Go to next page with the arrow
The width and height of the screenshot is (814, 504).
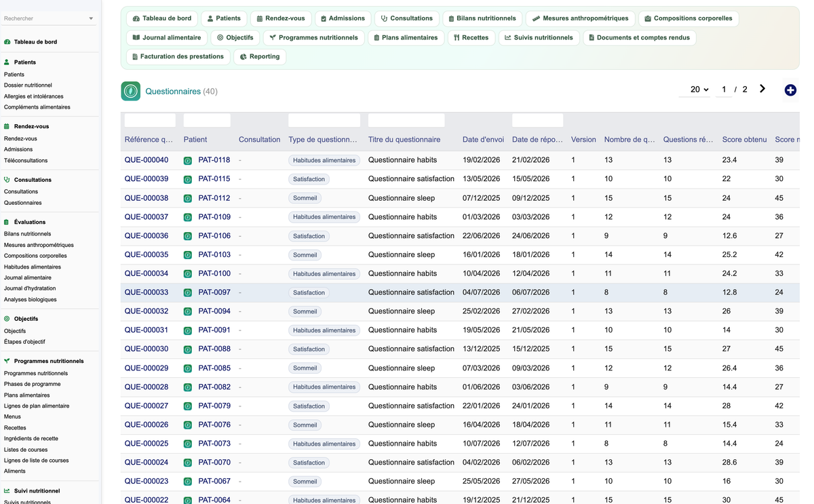pyautogui.click(x=762, y=89)
